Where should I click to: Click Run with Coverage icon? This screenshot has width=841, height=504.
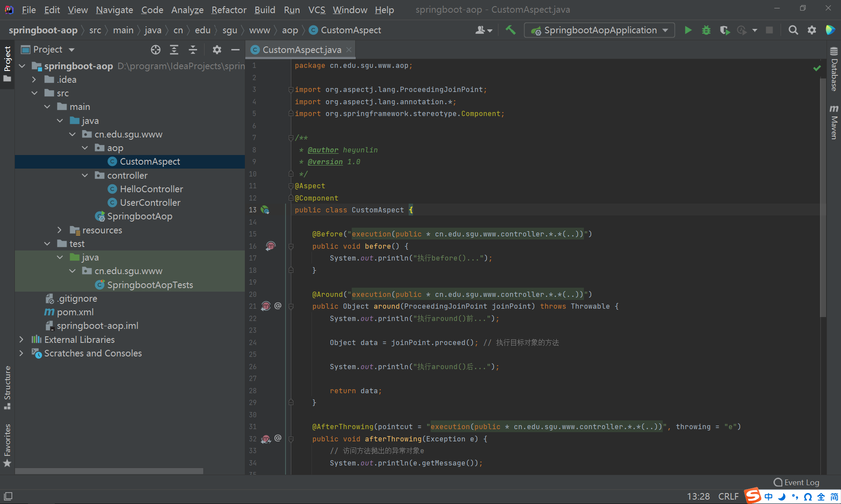click(724, 30)
